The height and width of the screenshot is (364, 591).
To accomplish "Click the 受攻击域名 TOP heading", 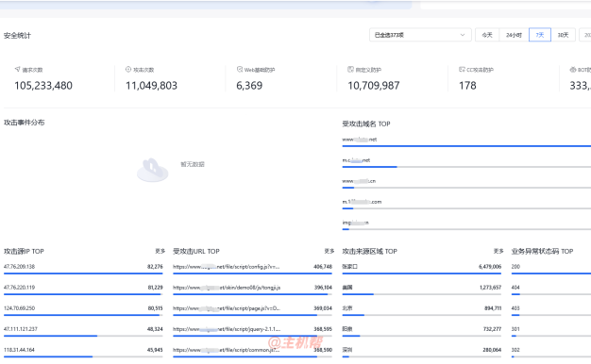I will pos(366,124).
